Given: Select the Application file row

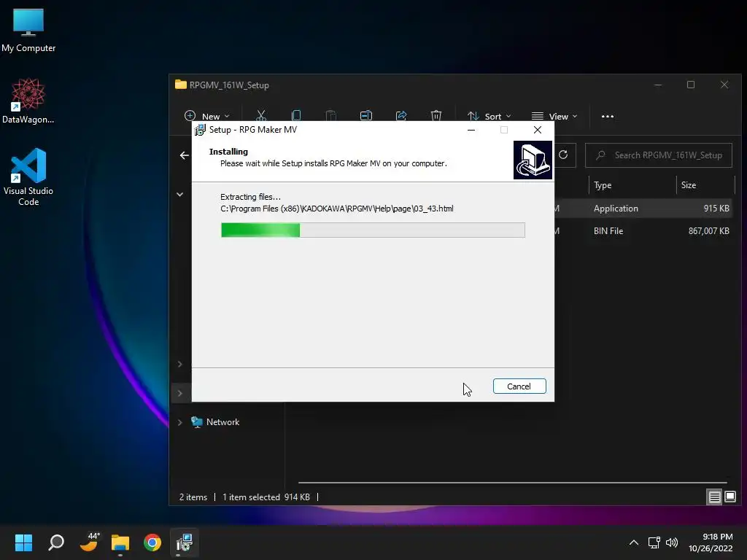Looking at the screenshot, I should (x=643, y=208).
